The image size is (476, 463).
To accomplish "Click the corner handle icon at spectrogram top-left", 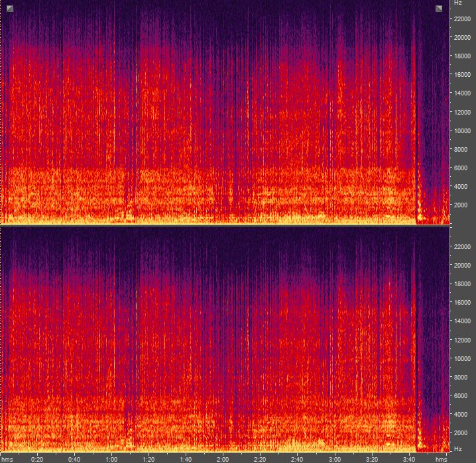I will click(10, 9).
